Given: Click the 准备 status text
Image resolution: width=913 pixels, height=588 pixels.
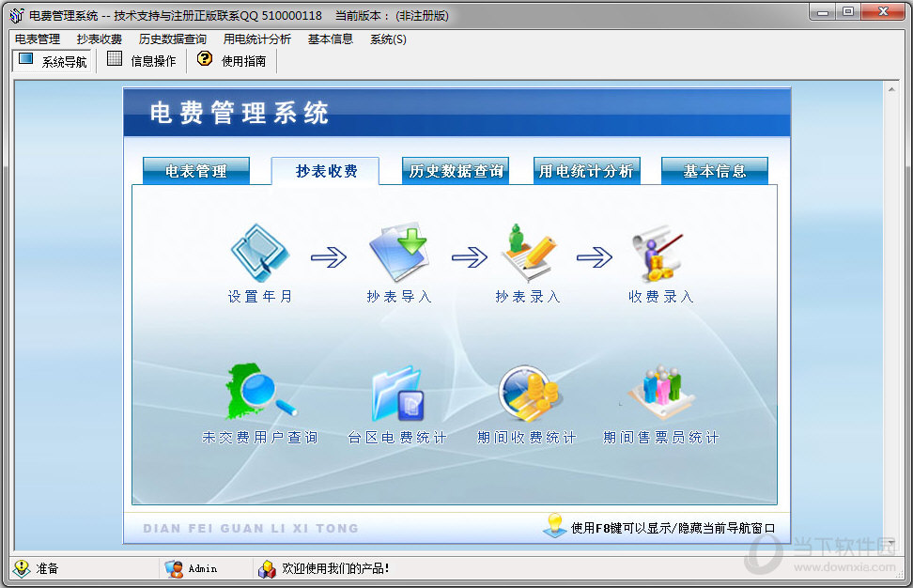Looking at the screenshot, I should (47, 568).
